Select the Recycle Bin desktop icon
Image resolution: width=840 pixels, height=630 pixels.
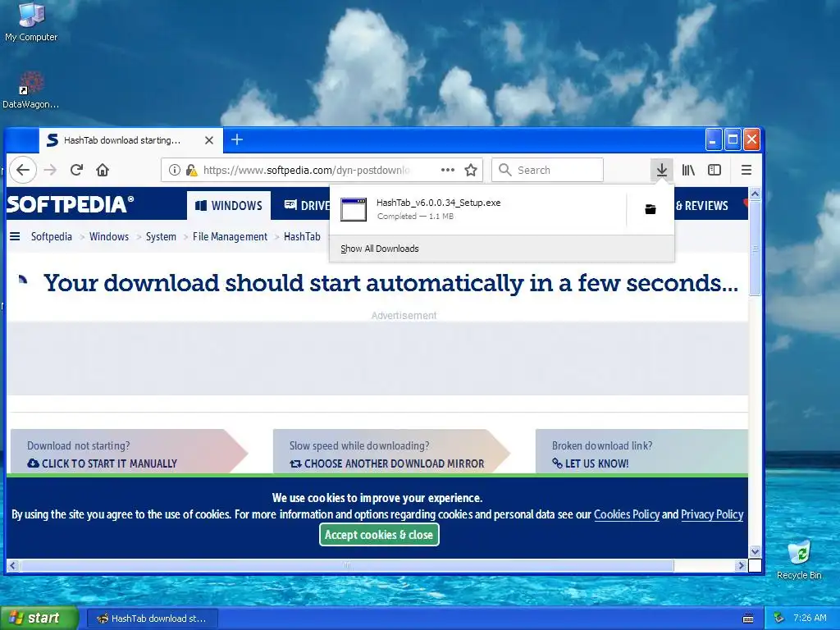pos(799,559)
